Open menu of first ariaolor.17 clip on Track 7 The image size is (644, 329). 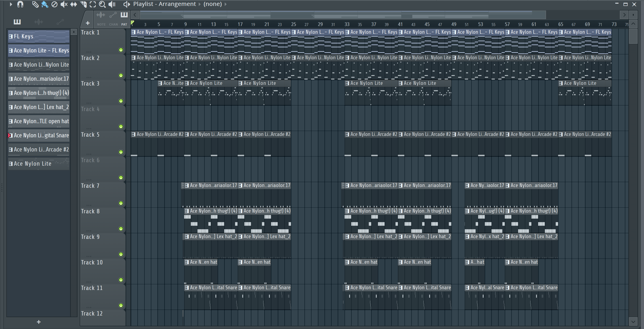(187, 185)
